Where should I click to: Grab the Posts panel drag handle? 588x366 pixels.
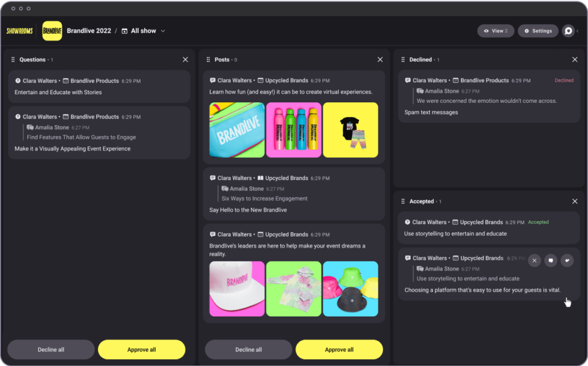click(208, 60)
